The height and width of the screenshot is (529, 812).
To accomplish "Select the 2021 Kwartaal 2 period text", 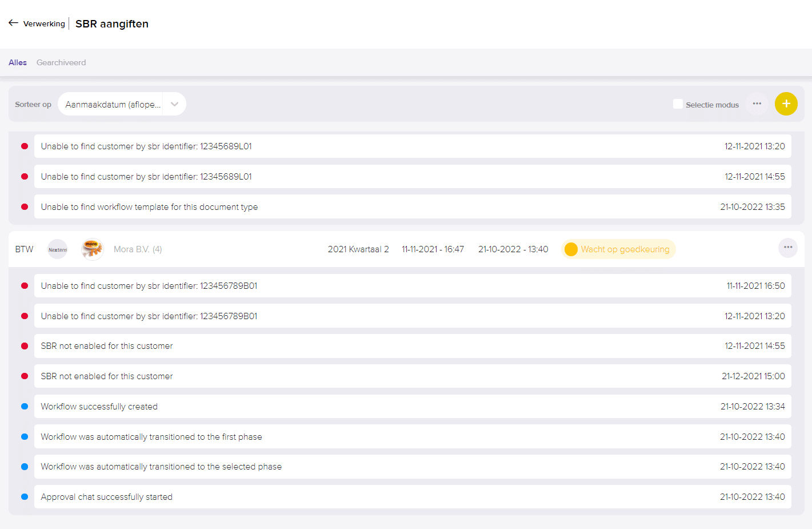I will (x=358, y=249).
